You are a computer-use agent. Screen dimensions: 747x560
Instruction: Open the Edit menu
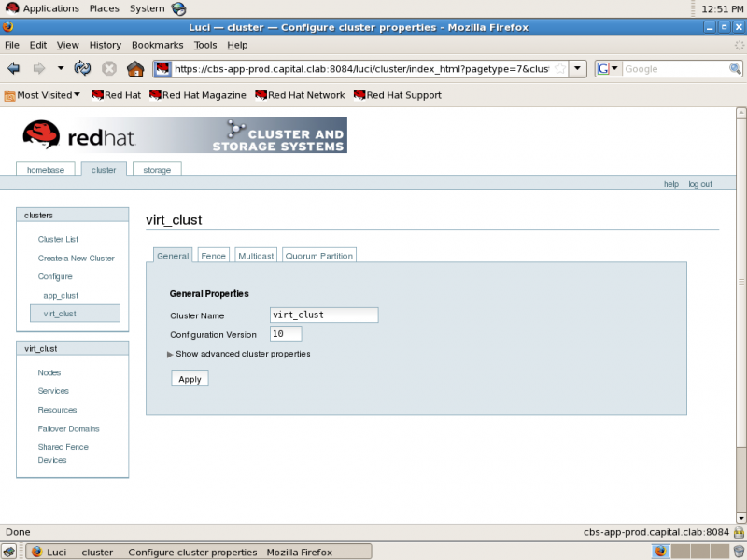(x=38, y=45)
